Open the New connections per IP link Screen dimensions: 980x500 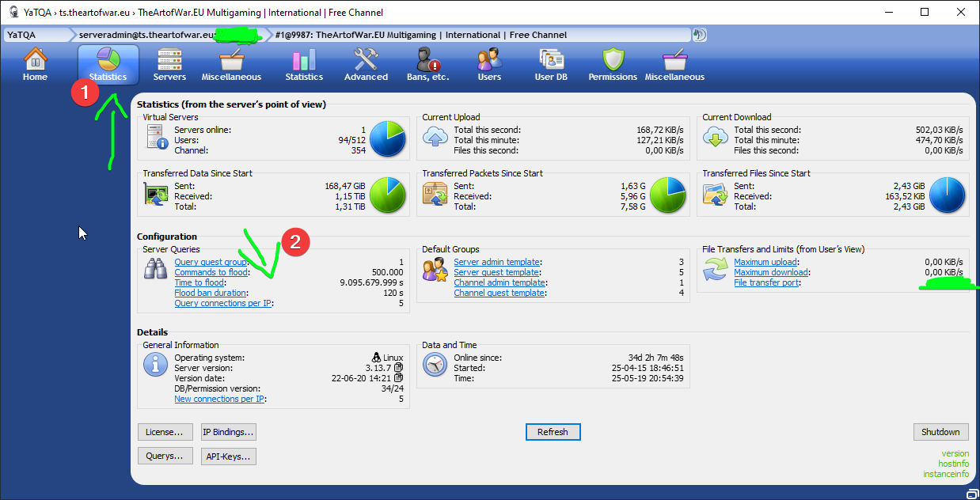coord(219,399)
